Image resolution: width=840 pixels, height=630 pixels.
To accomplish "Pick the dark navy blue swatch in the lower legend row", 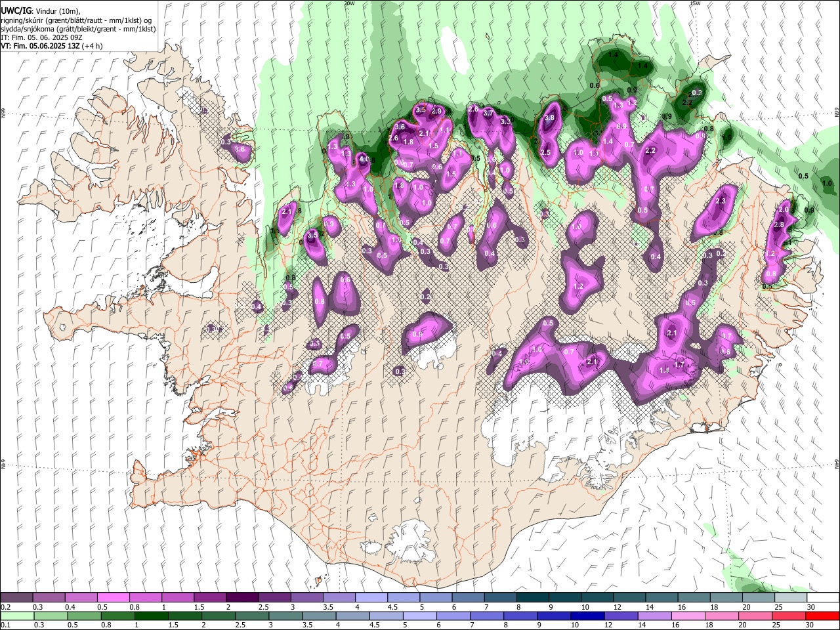I will (586, 616).
